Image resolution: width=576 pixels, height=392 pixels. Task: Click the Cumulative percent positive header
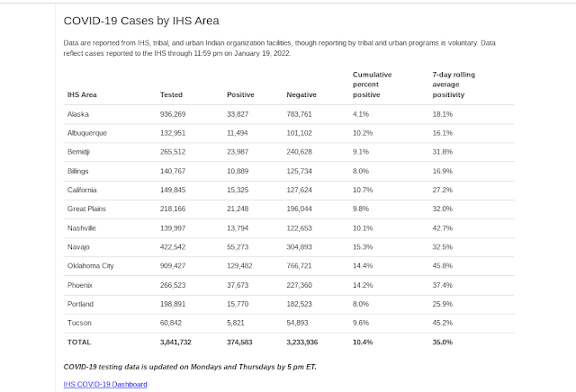[372, 85]
